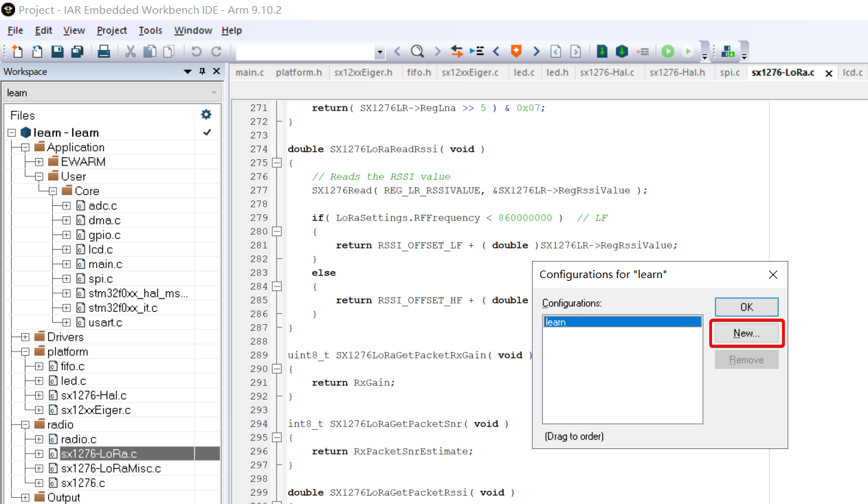Image resolution: width=868 pixels, height=504 pixels.
Task: Open the workspace files settings gear
Action: [205, 115]
